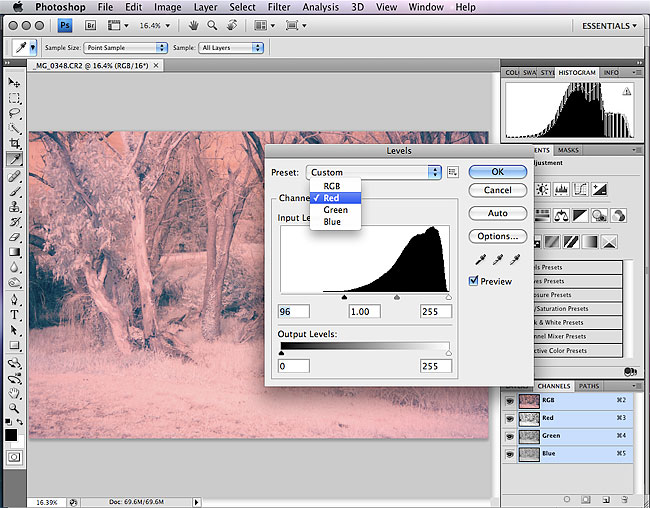Image resolution: width=650 pixels, height=508 pixels.
Task: Click the set white point eyedropper in Levels
Action: 515,259
